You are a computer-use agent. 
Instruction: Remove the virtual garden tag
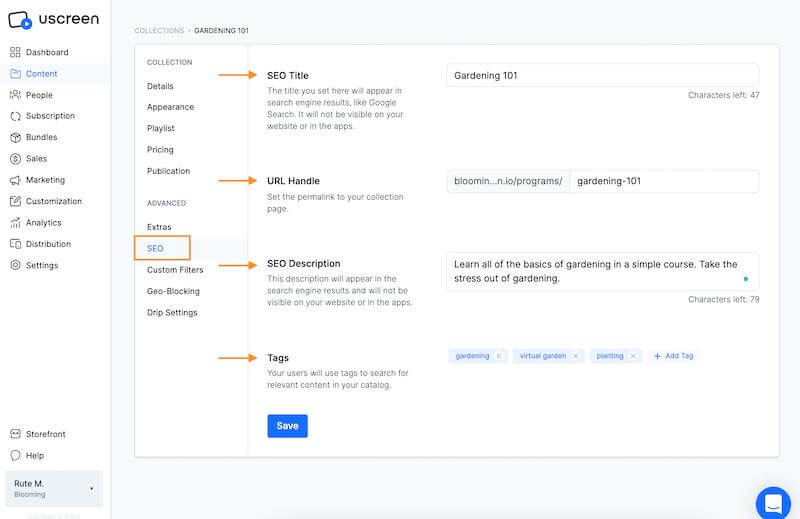click(x=575, y=356)
